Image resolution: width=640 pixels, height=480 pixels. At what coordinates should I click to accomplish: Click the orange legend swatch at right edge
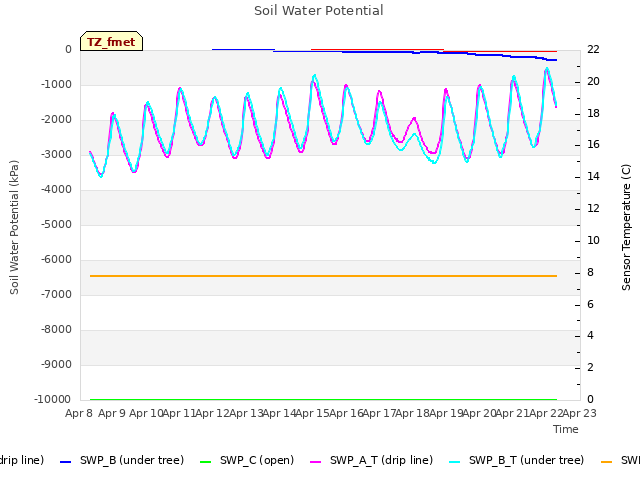click(607, 462)
